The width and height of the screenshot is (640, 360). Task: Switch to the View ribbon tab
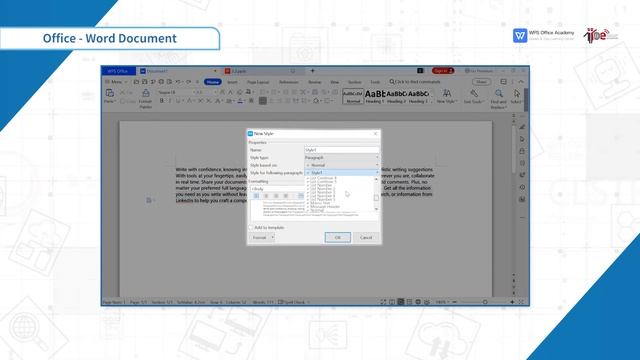[335, 82]
